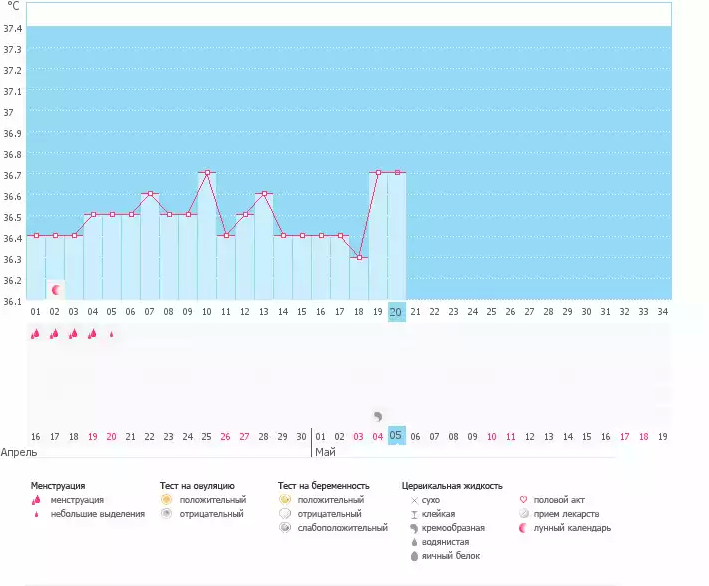Click the лунный календарь legend moon icon
The height and width of the screenshot is (586, 709).
(524, 528)
